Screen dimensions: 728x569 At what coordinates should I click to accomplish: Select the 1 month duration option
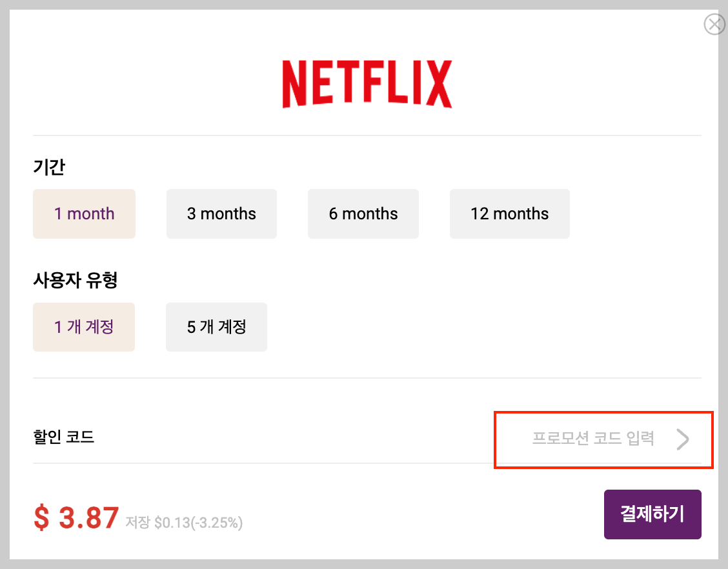coord(84,214)
